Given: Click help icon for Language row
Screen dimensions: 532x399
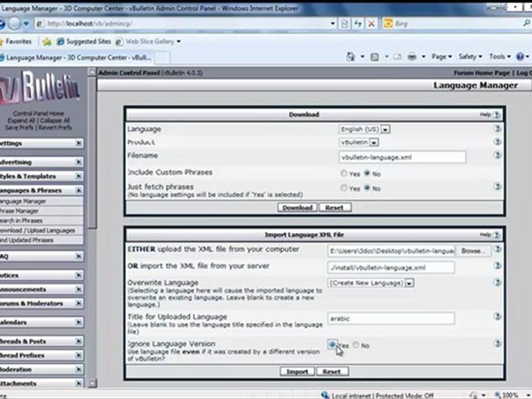Looking at the screenshot, I should pos(497,129).
